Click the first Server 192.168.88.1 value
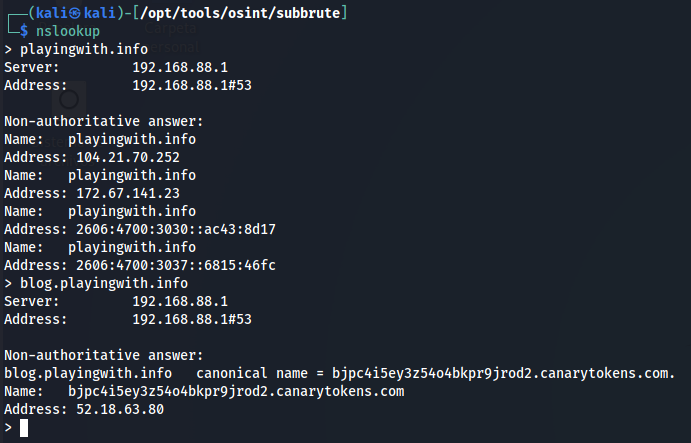 coord(180,67)
